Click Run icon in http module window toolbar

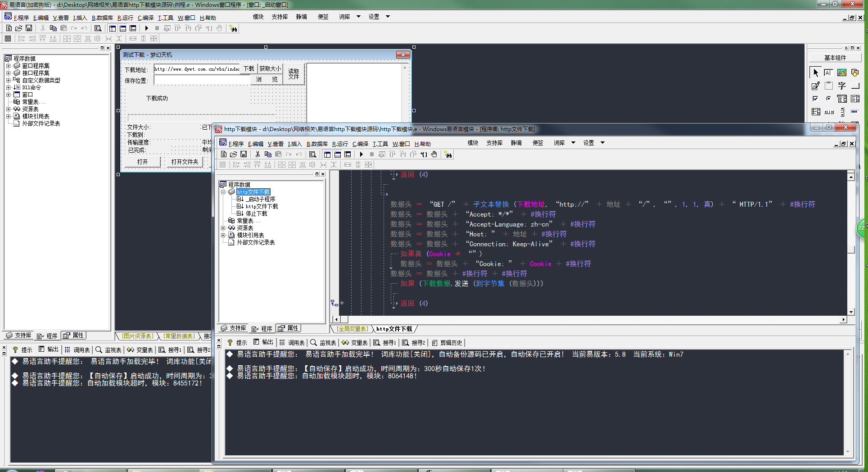pyautogui.click(x=361, y=154)
